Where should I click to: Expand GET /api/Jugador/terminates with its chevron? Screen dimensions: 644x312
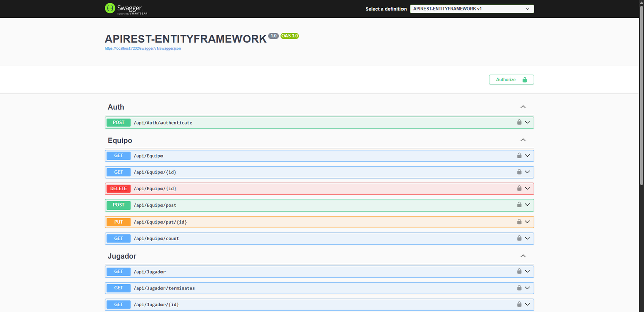[527, 288]
